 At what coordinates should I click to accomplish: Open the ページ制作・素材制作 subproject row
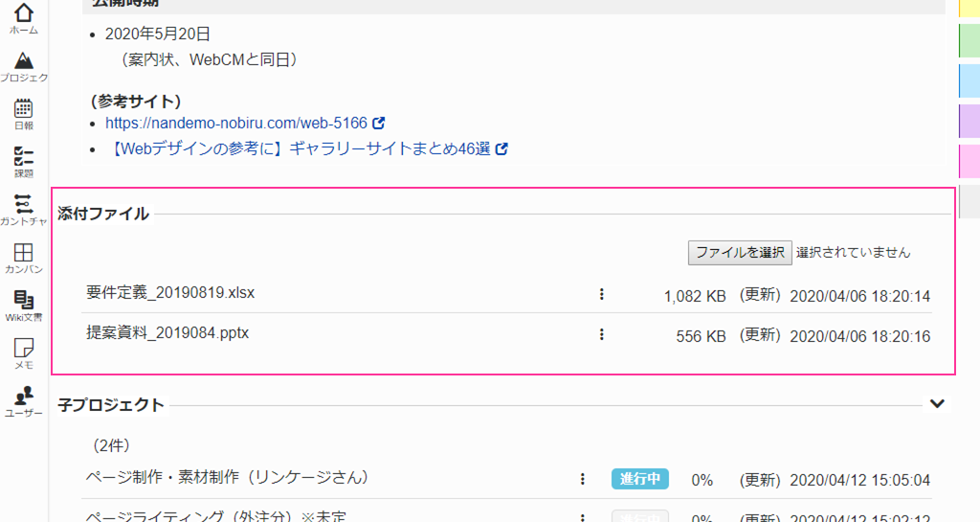coord(228,477)
